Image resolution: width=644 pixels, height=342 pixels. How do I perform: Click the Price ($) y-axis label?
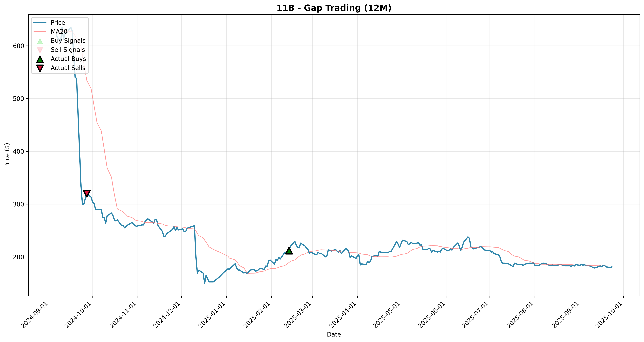[x=7, y=155]
